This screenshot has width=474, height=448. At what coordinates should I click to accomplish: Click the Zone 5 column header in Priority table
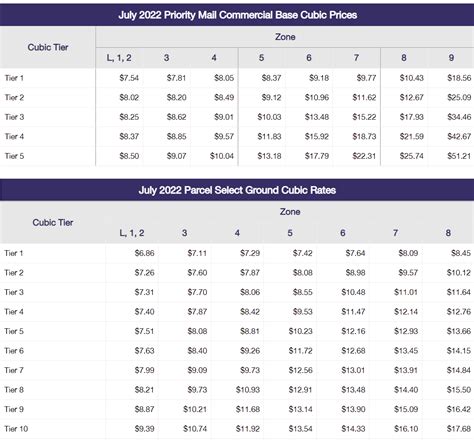point(261,58)
